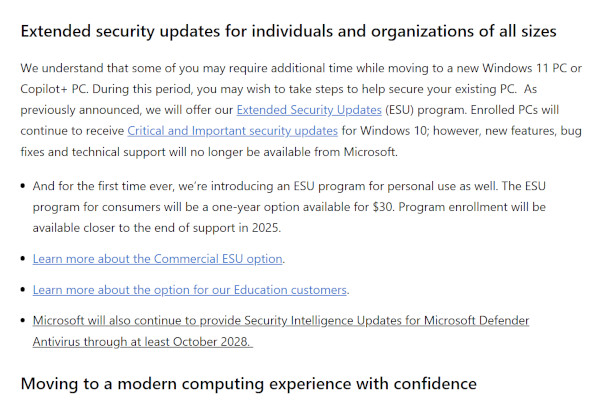Click the "(ESU)" text after the link
Viewport: 600px width, 400px height.
pyautogui.click(x=402, y=108)
